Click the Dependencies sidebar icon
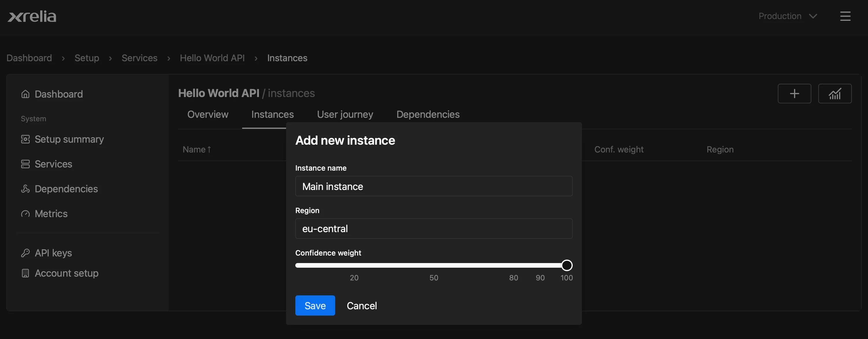This screenshot has height=339, width=868. pos(25,189)
